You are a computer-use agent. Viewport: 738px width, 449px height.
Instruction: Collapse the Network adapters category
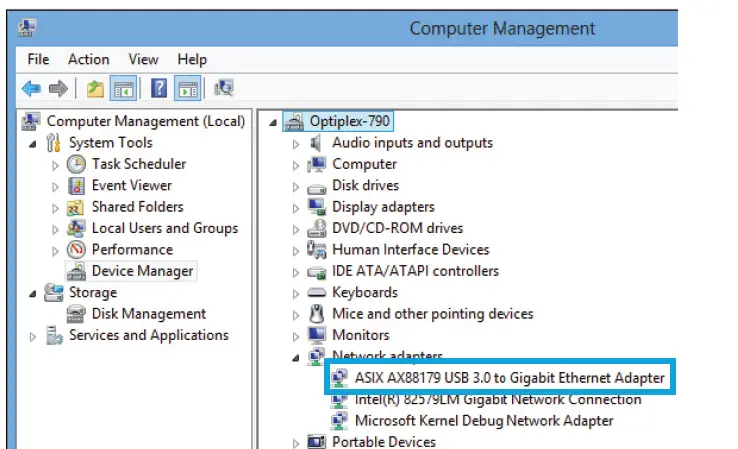click(x=296, y=358)
